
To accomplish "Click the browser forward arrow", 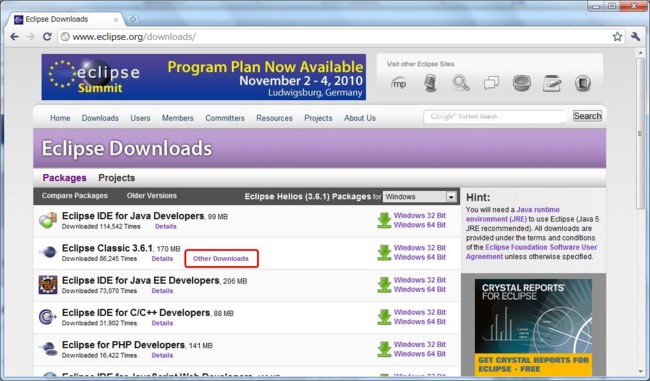I will [x=31, y=36].
